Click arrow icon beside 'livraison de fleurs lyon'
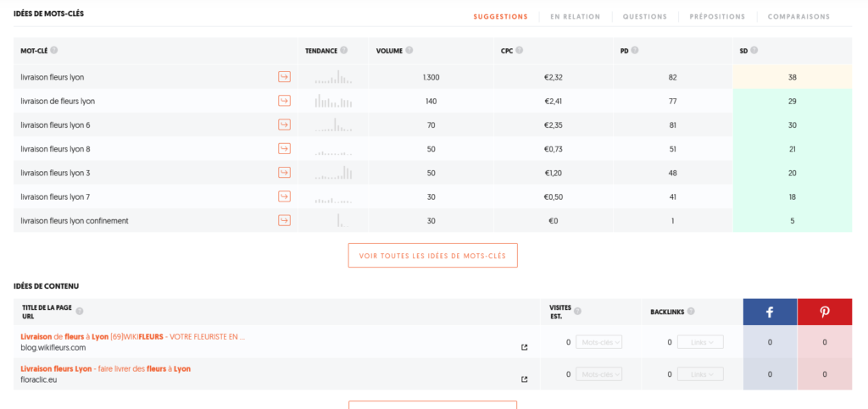 pos(284,101)
